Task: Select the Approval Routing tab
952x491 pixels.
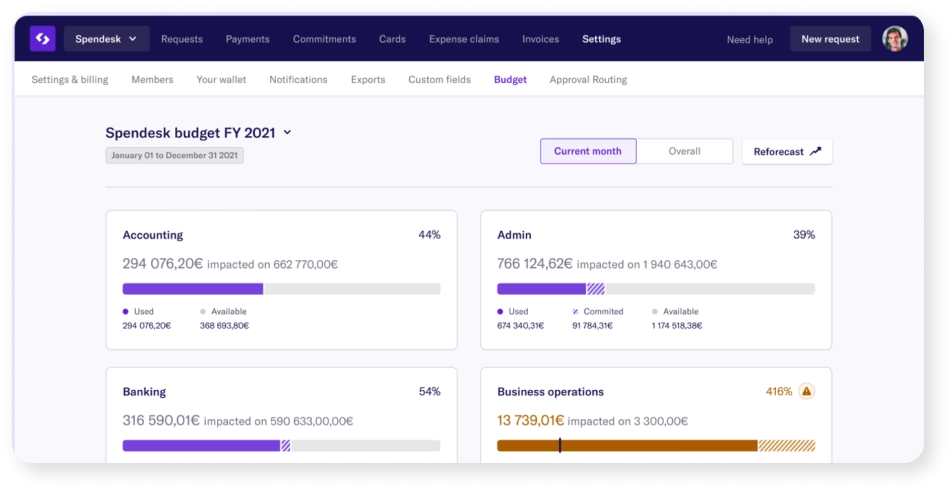Action: (x=588, y=80)
